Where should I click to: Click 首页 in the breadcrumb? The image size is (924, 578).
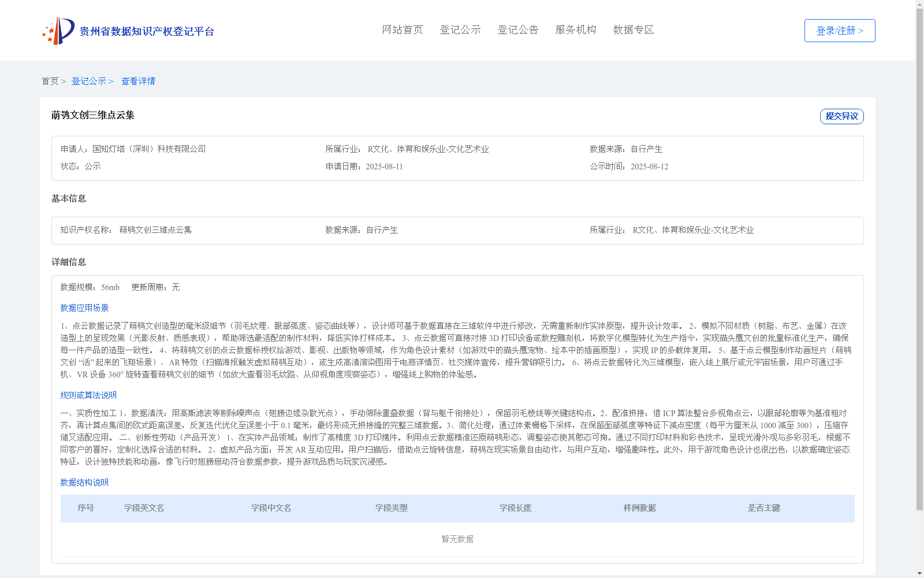pyautogui.click(x=50, y=81)
